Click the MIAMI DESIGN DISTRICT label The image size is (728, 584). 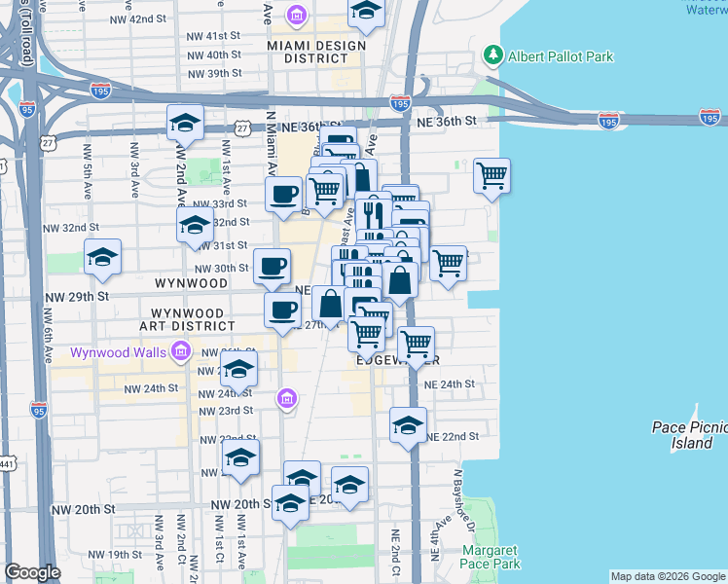316,52
